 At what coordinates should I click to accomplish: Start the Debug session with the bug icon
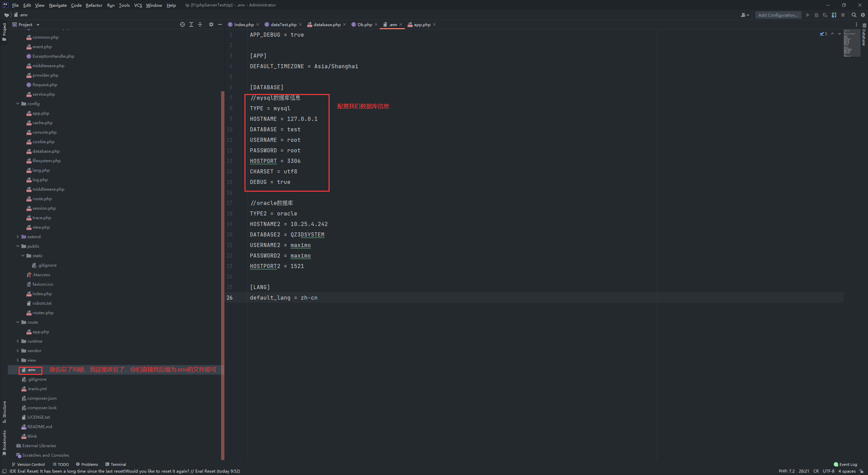[x=816, y=15]
